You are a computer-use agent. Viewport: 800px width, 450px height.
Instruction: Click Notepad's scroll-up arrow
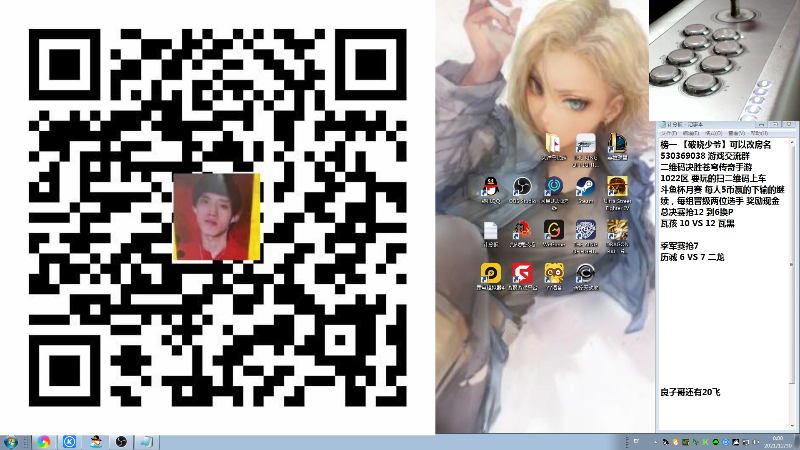(792, 142)
